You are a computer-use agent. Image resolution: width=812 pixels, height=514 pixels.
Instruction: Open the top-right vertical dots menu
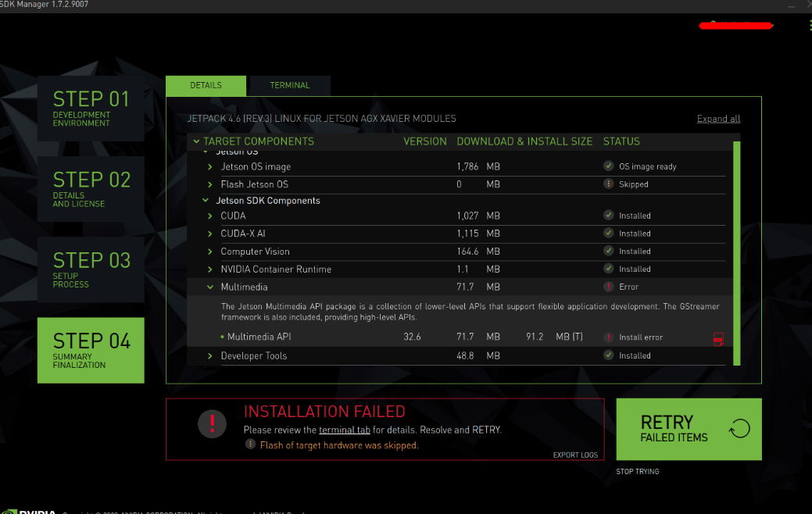pyautogui.click(x=810, y=25)
